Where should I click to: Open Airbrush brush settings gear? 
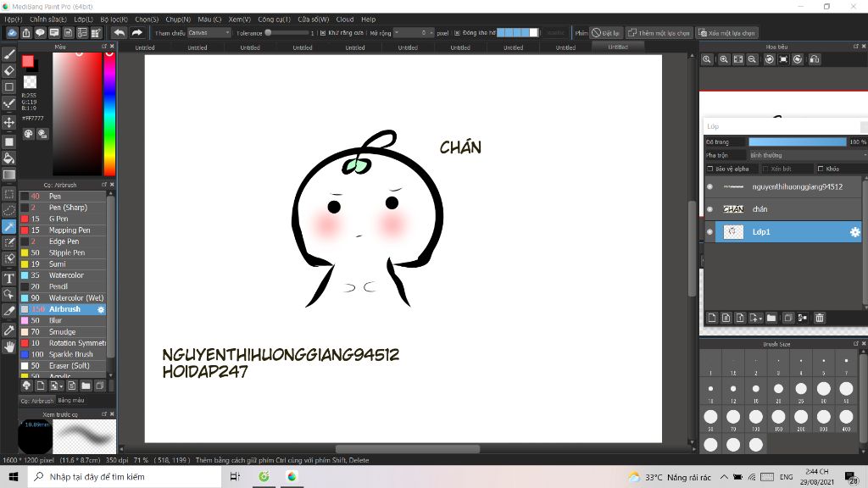(x=101, y=309)
